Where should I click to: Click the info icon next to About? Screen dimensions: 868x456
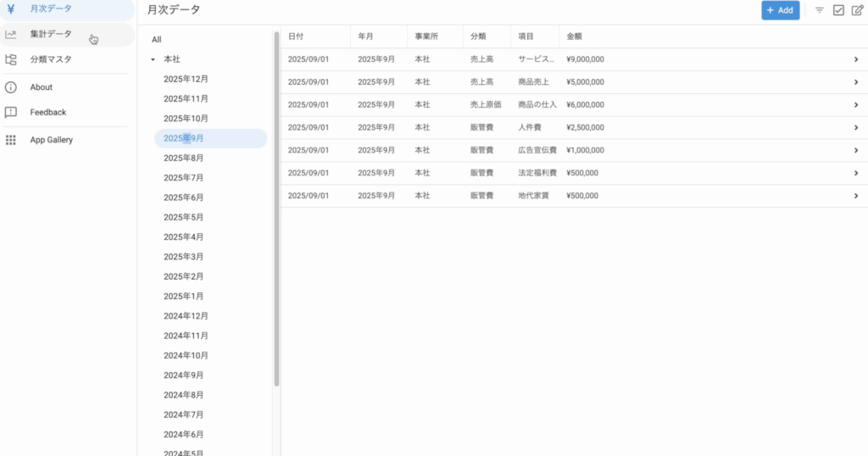tap(11, 87)
